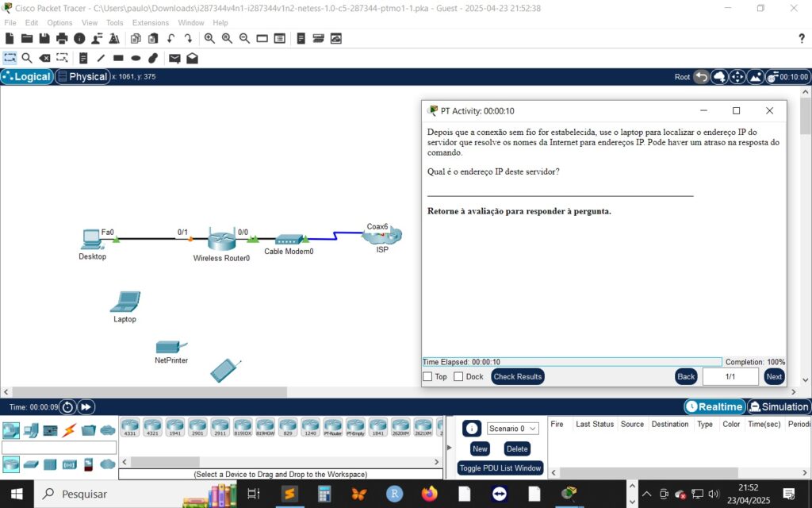This screenshot has width=812, height=508.
Task: Enable the Top checkbox in PT Activity
Action: pyautogui.click(x=427, y=377)
